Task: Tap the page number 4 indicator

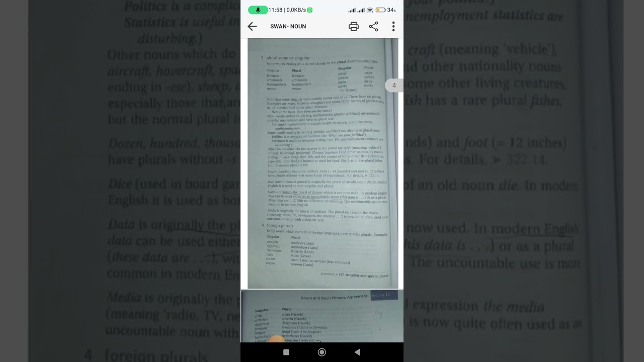Action: (x=394, y=85)
